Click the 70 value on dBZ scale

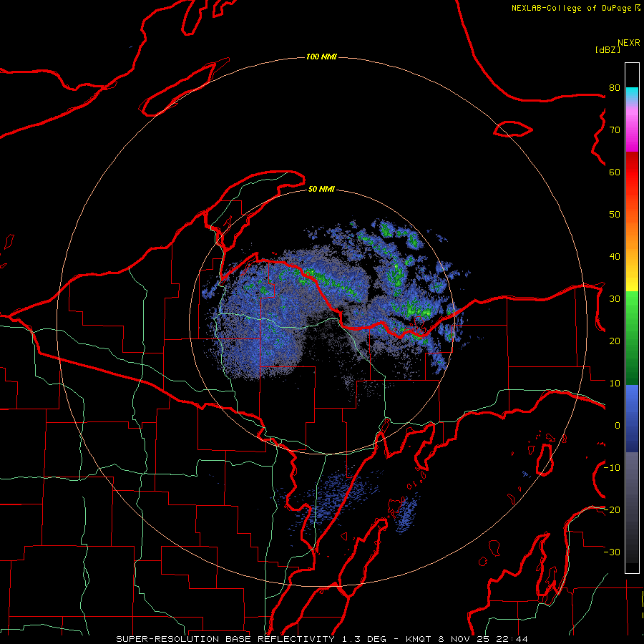pyautogui.click(x=615, y=130)
